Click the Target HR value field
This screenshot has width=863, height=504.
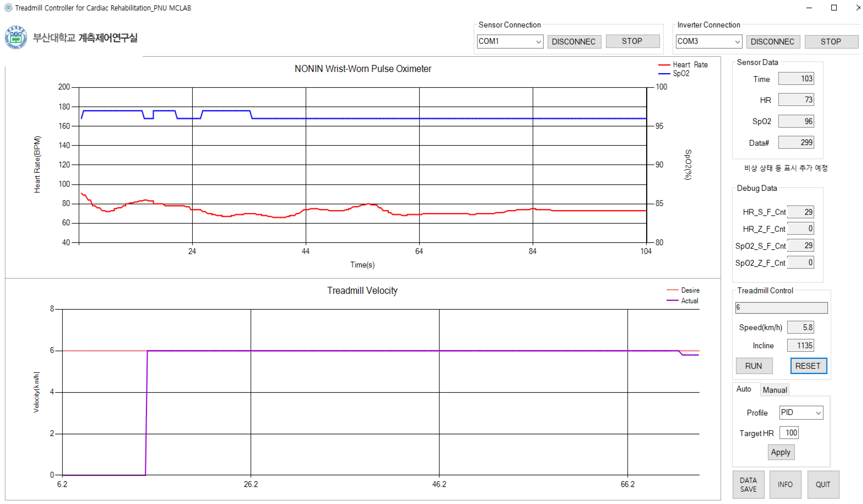[789, 432]
